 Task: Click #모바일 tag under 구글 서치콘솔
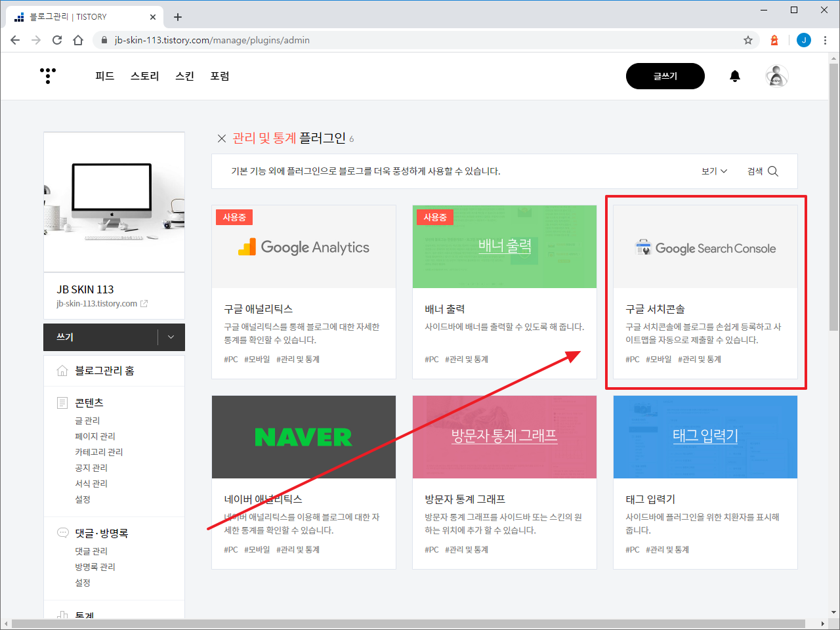pyautogui.click(x=659, y=360)
